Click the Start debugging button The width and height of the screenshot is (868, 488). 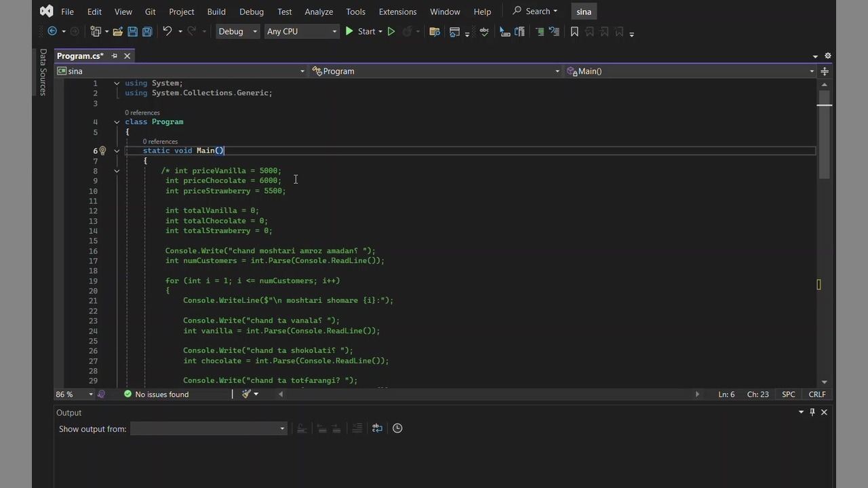(x=360, y=32)
